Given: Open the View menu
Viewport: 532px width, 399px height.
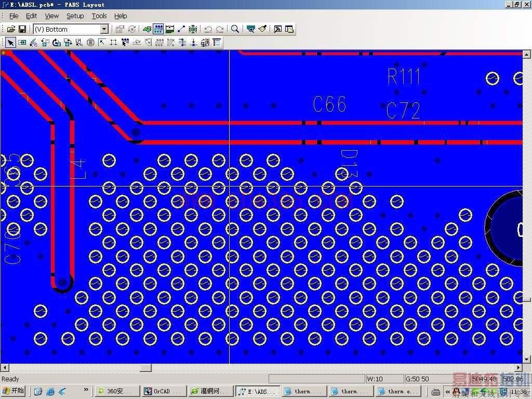Looking at the screenshot, I should click(51, 16).
